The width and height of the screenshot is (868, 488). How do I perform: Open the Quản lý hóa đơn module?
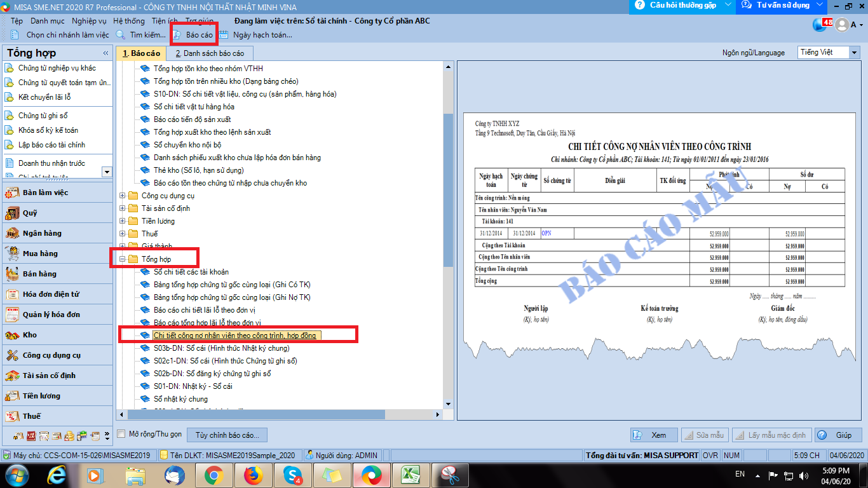pos(57,315)
